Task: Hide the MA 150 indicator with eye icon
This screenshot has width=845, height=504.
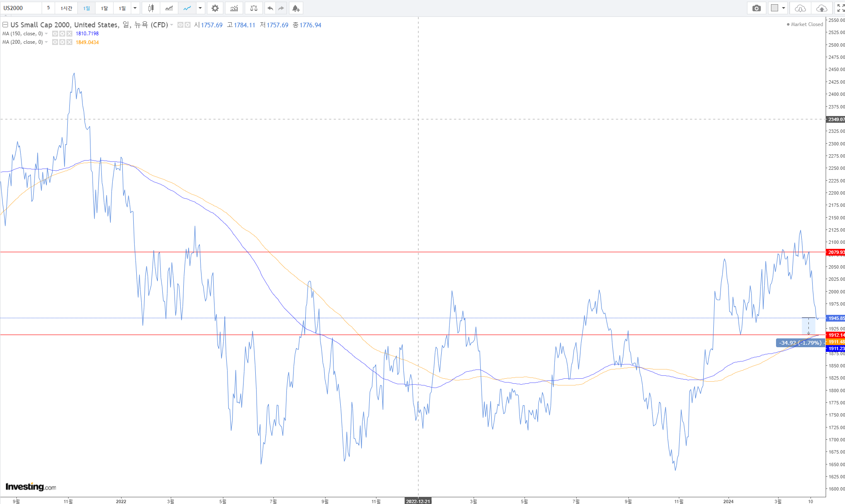Action: 55,34
